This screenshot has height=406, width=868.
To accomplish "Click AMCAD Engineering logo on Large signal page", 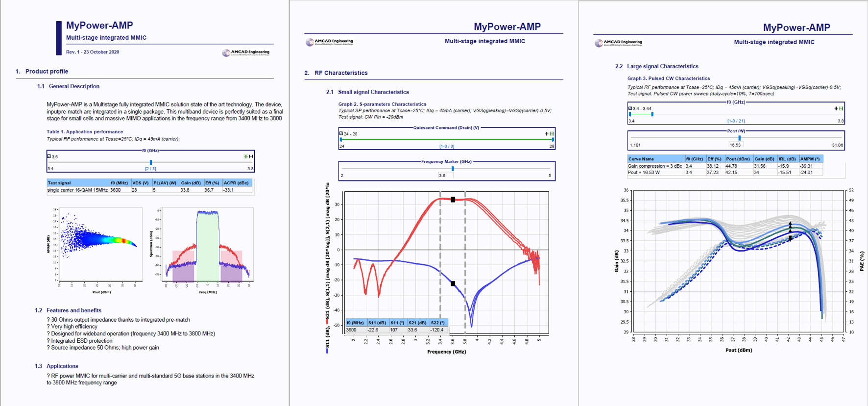I will click(x=619, y=43).
